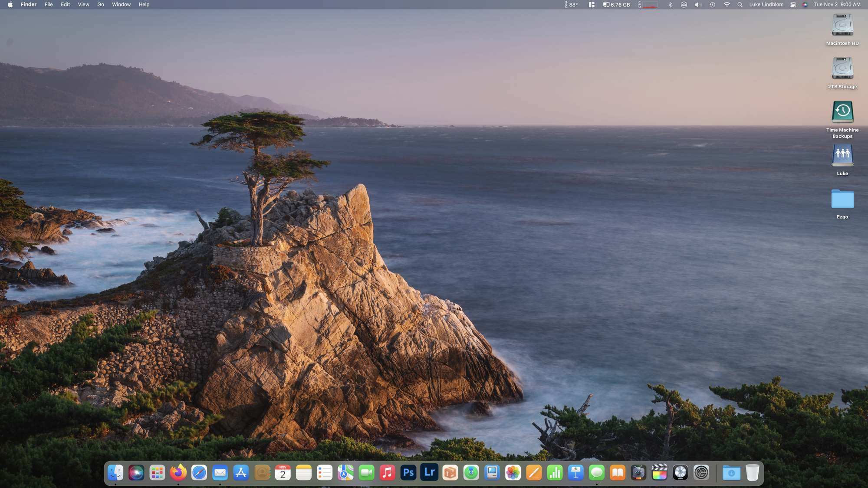This screenshot has width=868, height=488.
Task: Click the date and time clock
Action: point(837,5)
